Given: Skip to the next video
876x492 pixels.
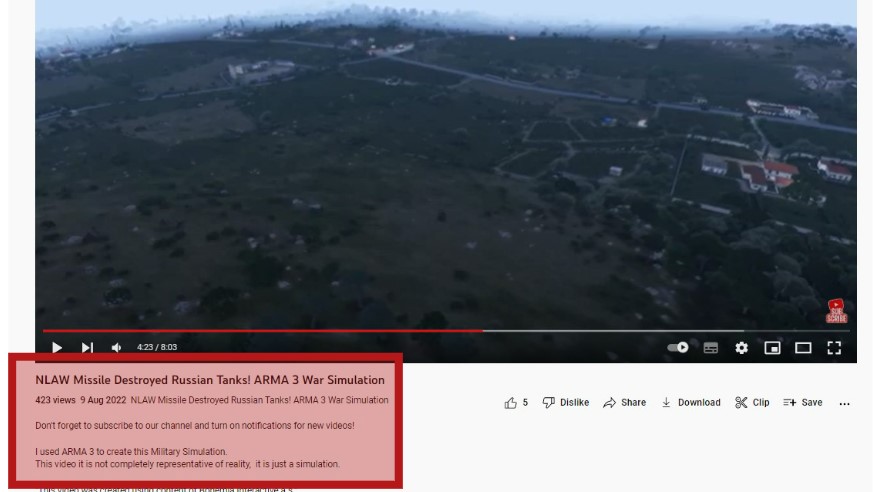Looking at the screenshot, I should pyautogui.click(x=87, y=347).
